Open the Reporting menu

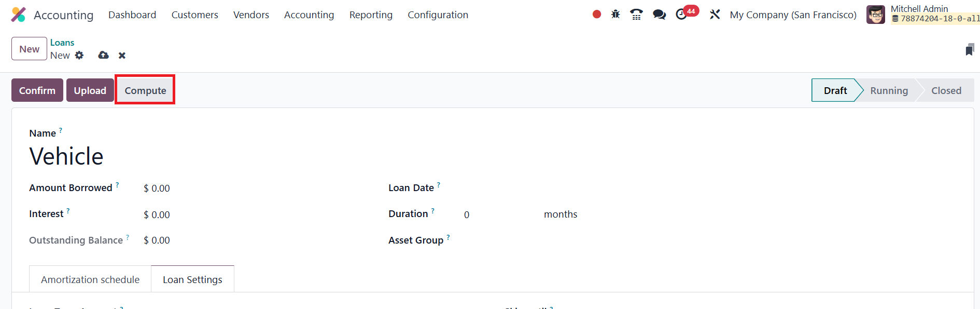point(371,15)
